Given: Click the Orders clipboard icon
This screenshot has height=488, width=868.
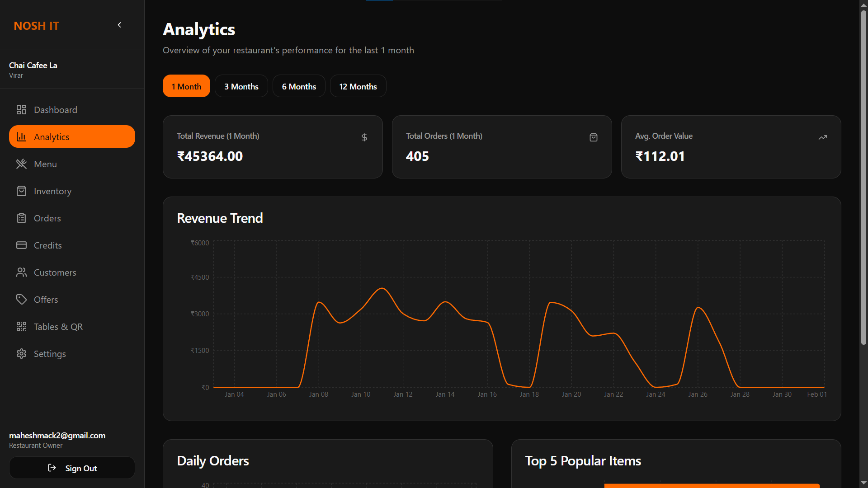Looking at the screenshot, I should pos(21,218).
